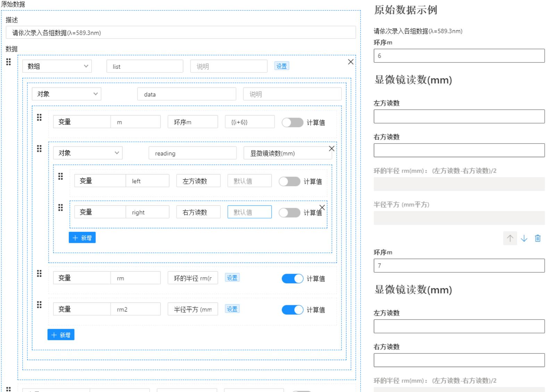Toggle computed value for variable m
Screen dimensions: 546x392
[292, 122]
